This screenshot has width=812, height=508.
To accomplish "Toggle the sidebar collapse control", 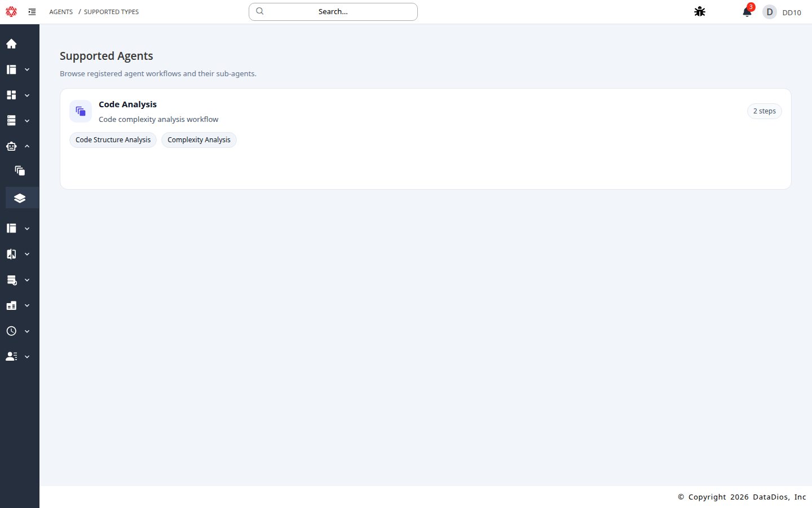I will pos(32,11).
